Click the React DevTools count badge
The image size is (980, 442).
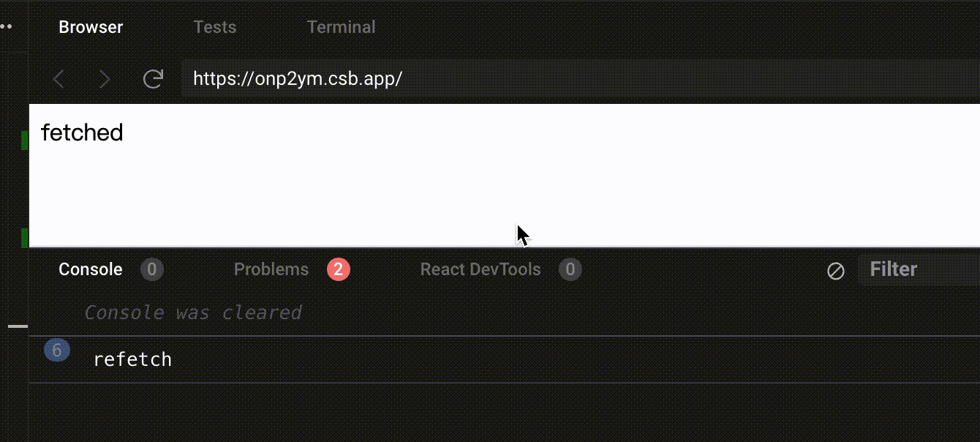tap(570, 269)
